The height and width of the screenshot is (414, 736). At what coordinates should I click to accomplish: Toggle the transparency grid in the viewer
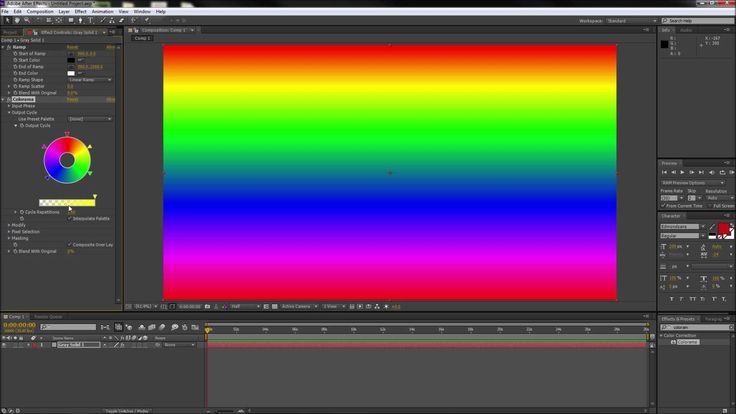pyautogui.click(x=275, y=307)
